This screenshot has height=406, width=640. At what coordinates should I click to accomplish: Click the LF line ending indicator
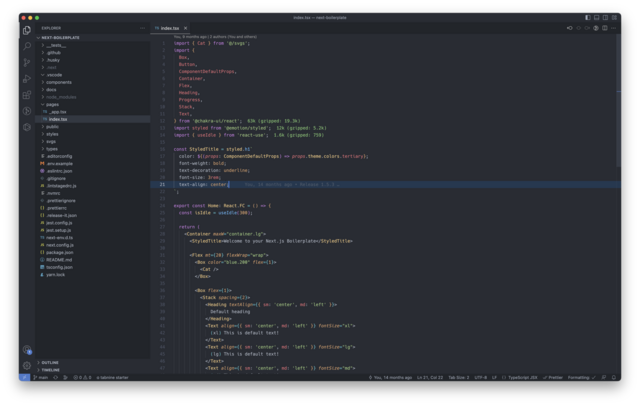click(x=494, y=377)
